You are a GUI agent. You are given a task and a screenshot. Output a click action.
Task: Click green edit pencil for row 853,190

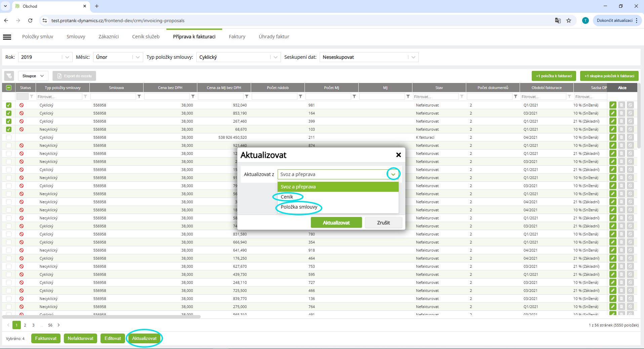(613, 113)
